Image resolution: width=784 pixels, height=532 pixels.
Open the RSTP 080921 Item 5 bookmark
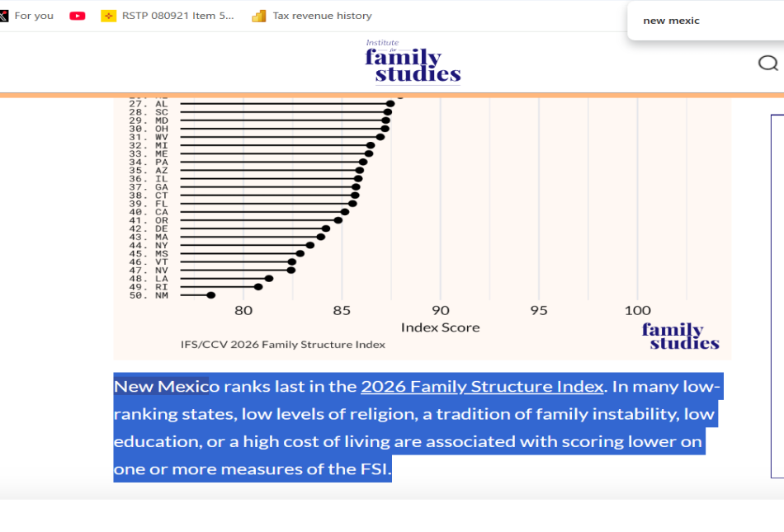[x=177, y=16]
